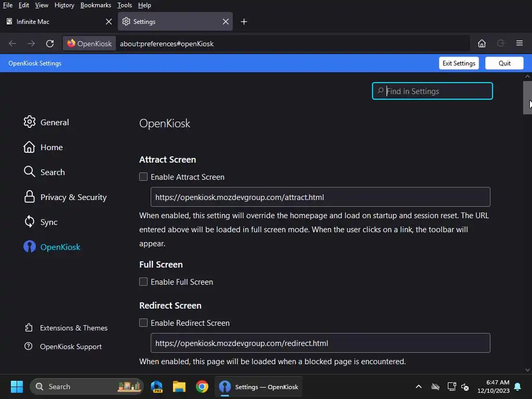The image size is (532, 399).
Task: Open the Privacy & Security settings category
Action: click(x=65, y=197)
